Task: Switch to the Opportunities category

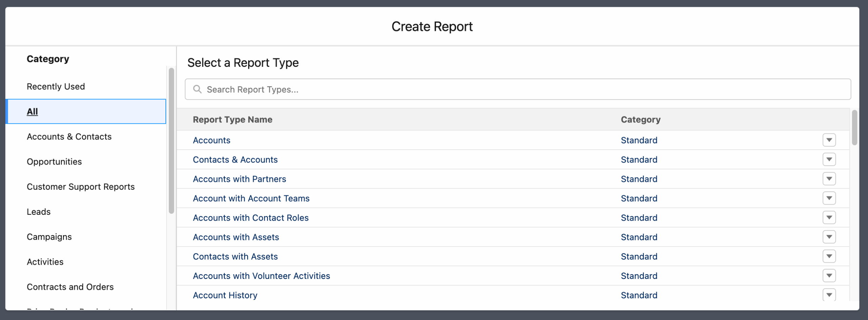Action: point(54,162)
